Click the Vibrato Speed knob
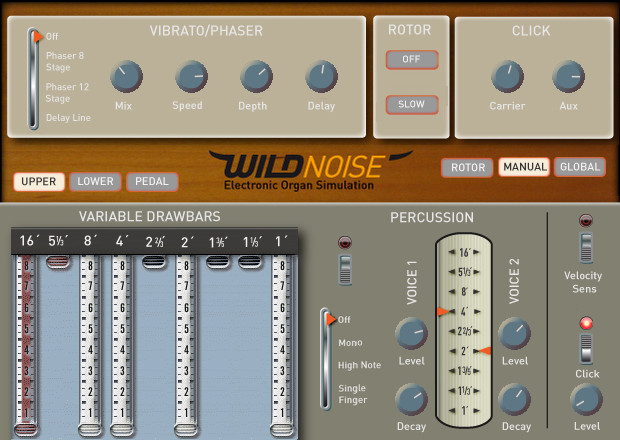The height and width of the screenshot is (440, 620). [x=191, y=76]
